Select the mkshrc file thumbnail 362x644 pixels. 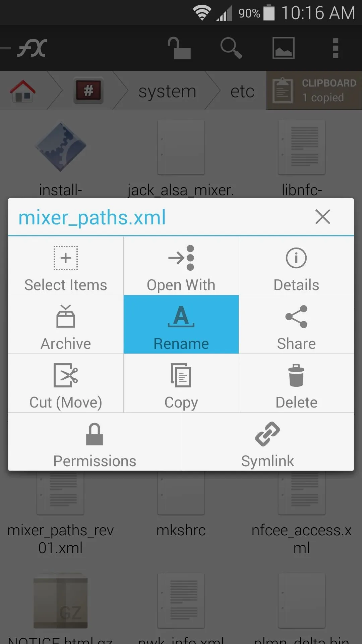181,492
